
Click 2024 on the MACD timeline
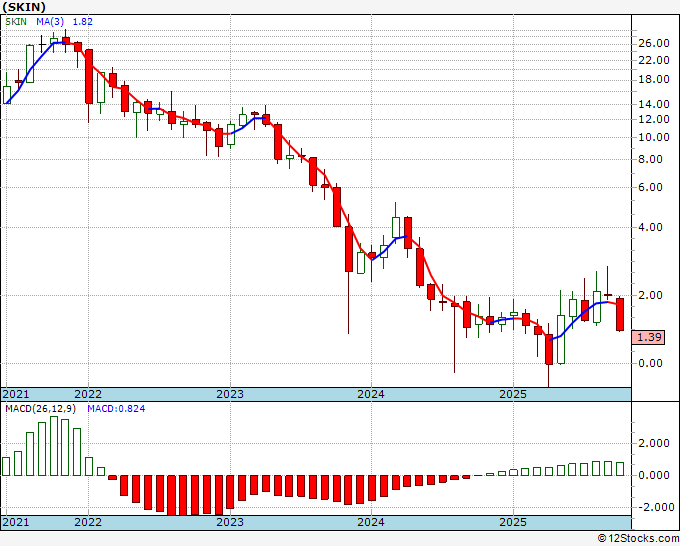click(371, 522)
